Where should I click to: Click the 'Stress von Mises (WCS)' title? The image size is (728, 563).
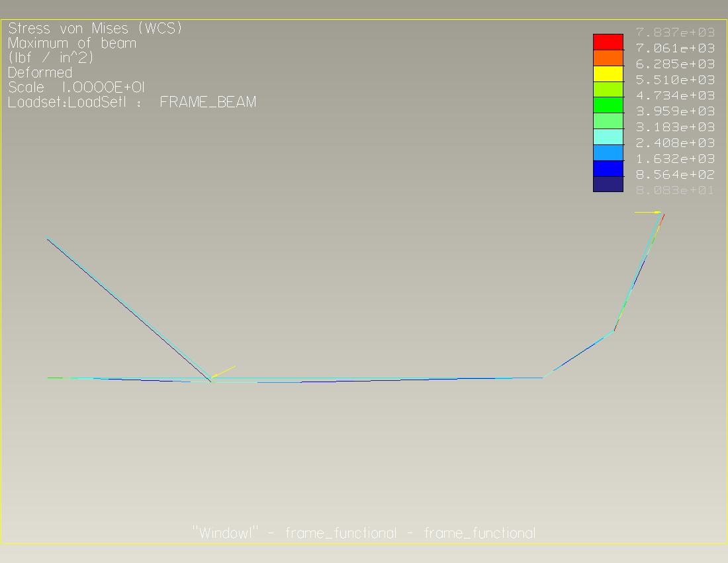point(95,28)
